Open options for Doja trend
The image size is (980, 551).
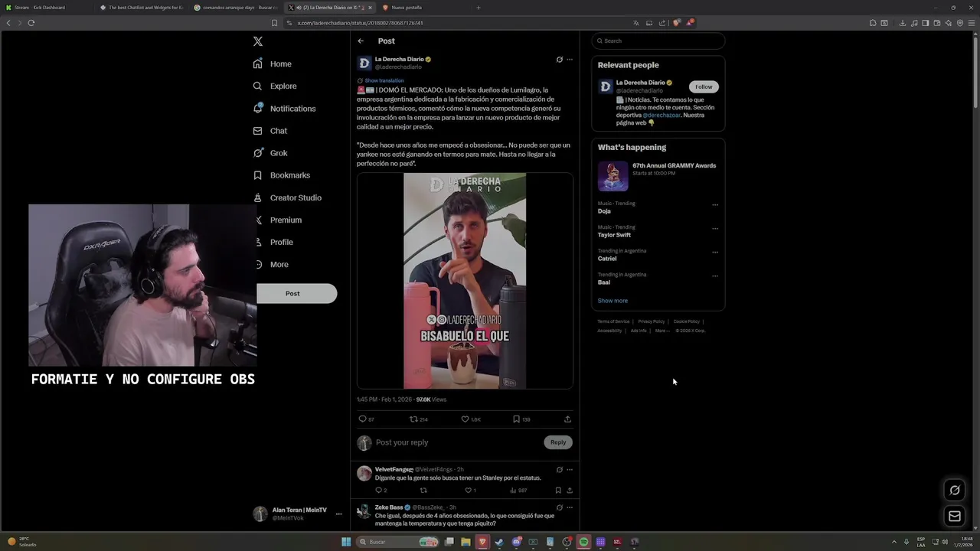coord(715,205)
